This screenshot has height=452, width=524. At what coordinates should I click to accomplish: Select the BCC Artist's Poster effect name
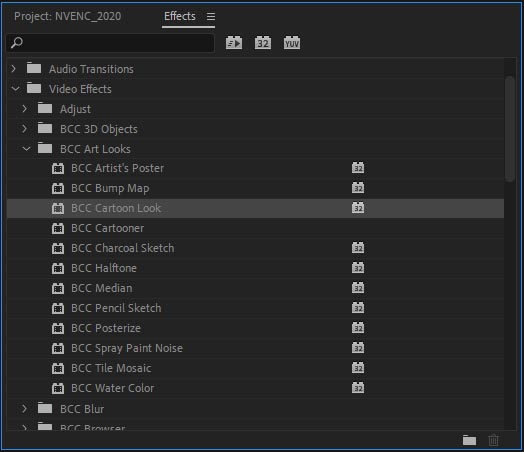click(x=117, y=168)
